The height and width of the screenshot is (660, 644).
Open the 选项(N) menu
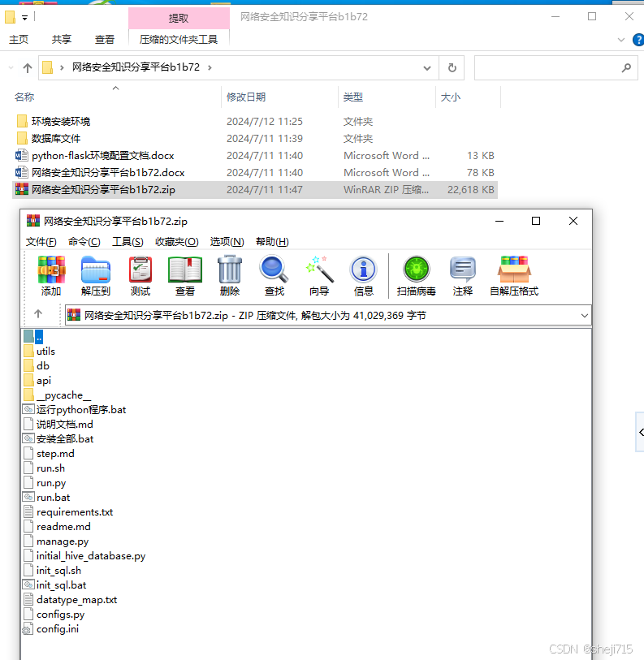pyautogui.click(x=227, y=242)
